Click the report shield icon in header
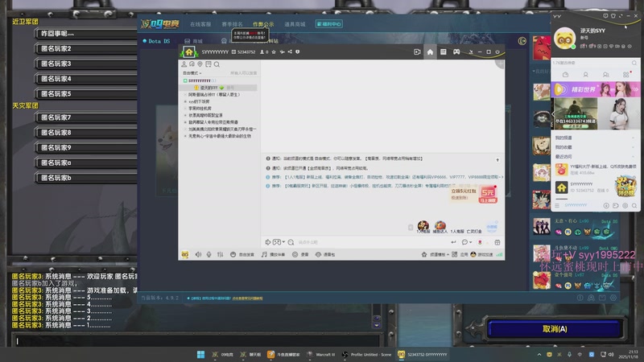Viewport: 644px width, 362px height. pyautogui.click(x=297, y=51)
